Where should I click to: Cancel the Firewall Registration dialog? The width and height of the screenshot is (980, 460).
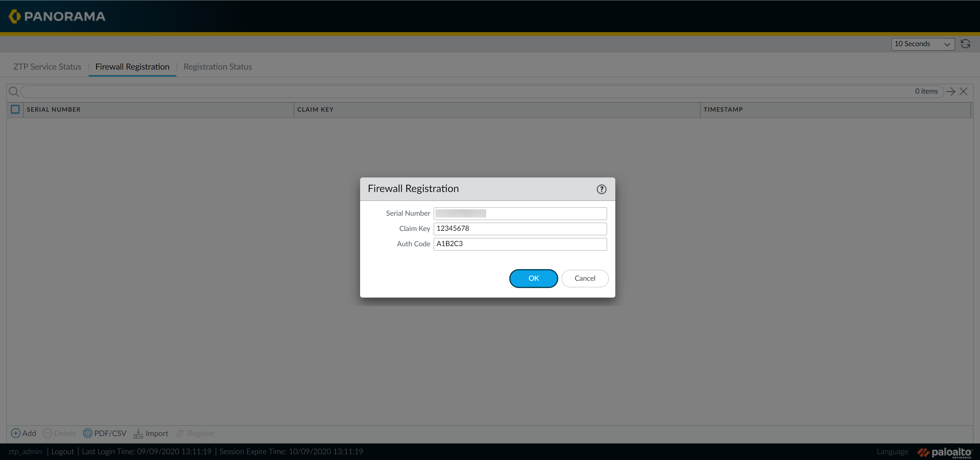tap(584, 278)
